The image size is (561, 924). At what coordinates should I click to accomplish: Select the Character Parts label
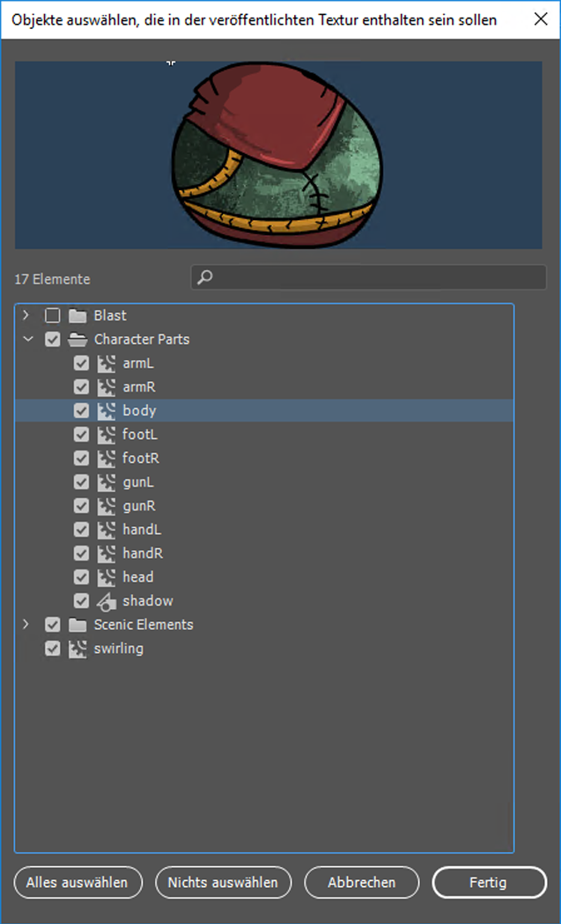[142, 340]
